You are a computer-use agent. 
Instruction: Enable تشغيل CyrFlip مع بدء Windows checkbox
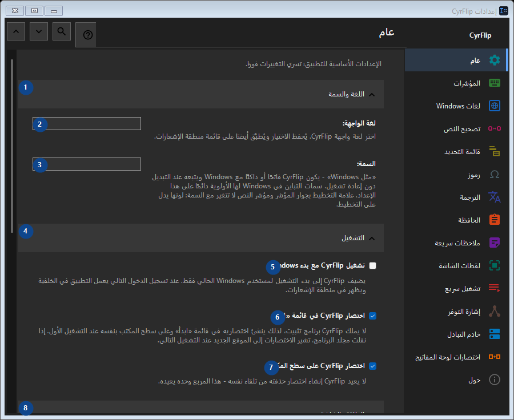(x=373, y=266)
